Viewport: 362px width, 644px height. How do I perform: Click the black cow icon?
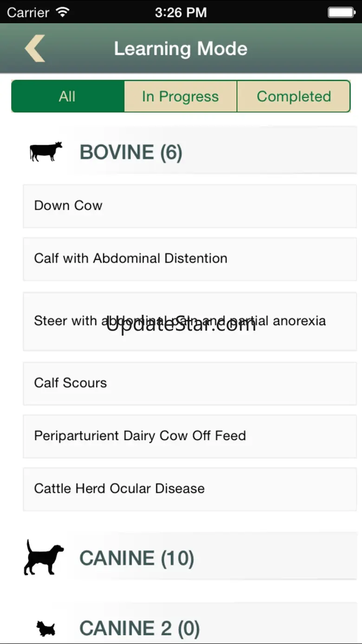pyautogui.click(x=46, y=152)
